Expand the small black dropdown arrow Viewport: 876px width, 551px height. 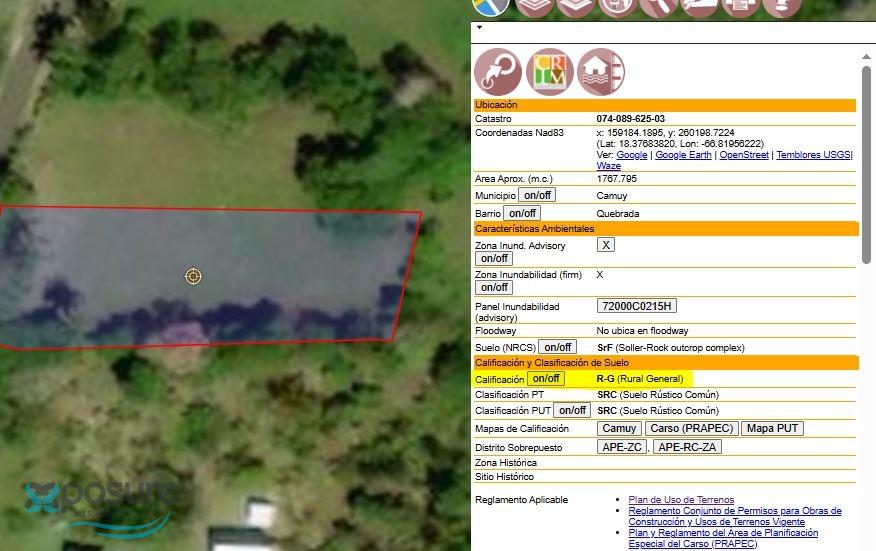coord(478,27)
